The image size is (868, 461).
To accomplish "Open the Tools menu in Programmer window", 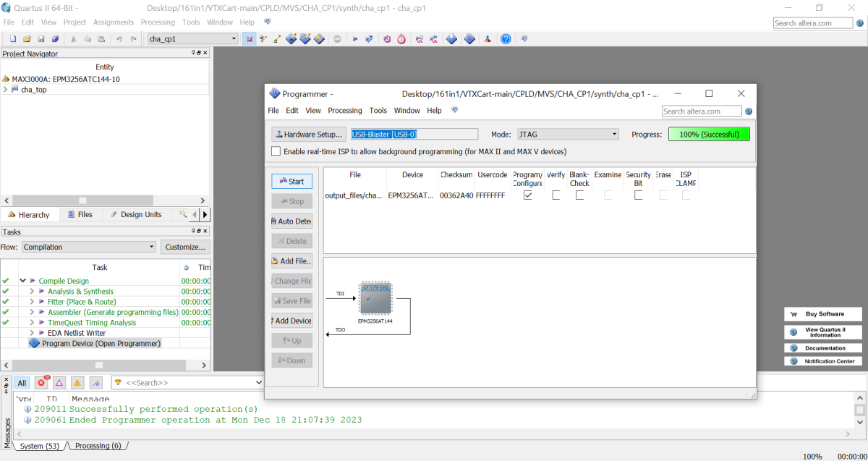I will point(378,111).
